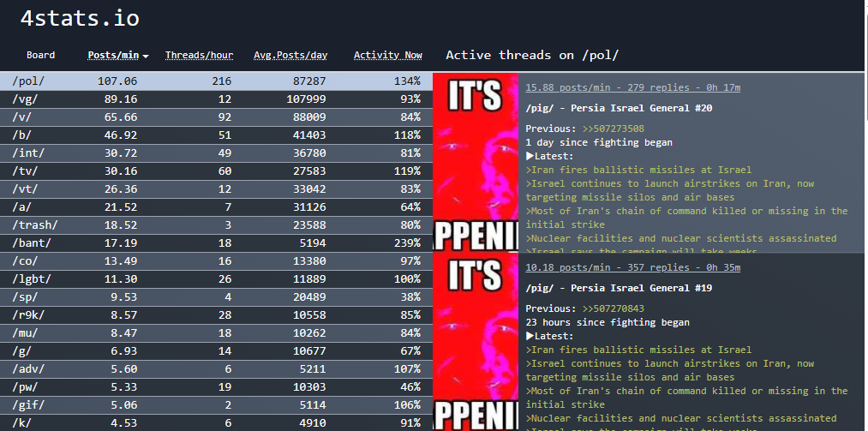The height and width of the screenshot is (431, 868).
Task: Click the 134% activity value
Action: 407,81
